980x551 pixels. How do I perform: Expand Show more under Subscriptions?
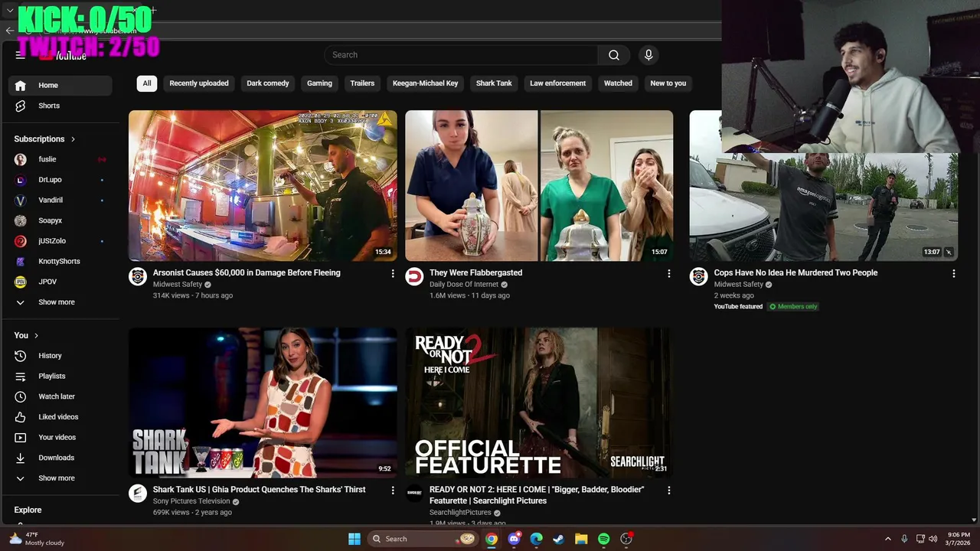[60, 302]
